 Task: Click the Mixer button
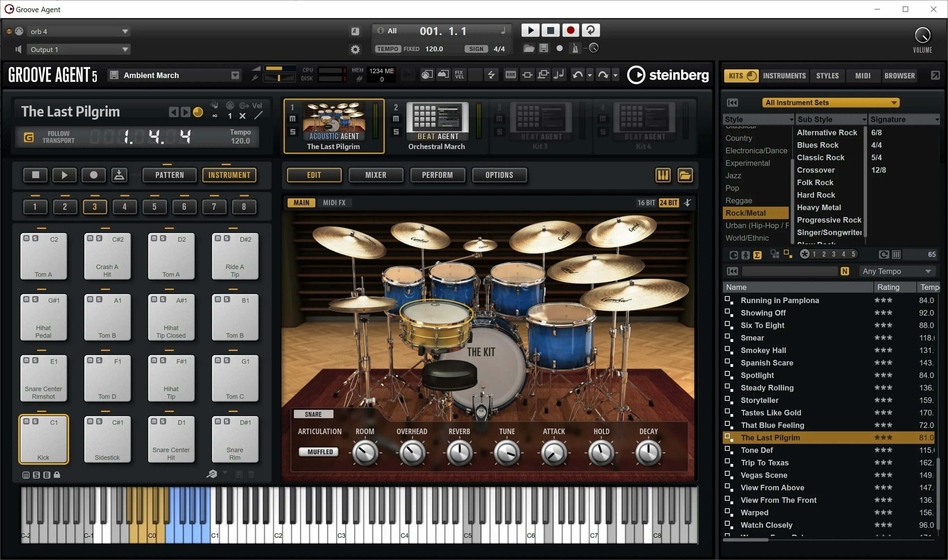click(x=376, y=175)
